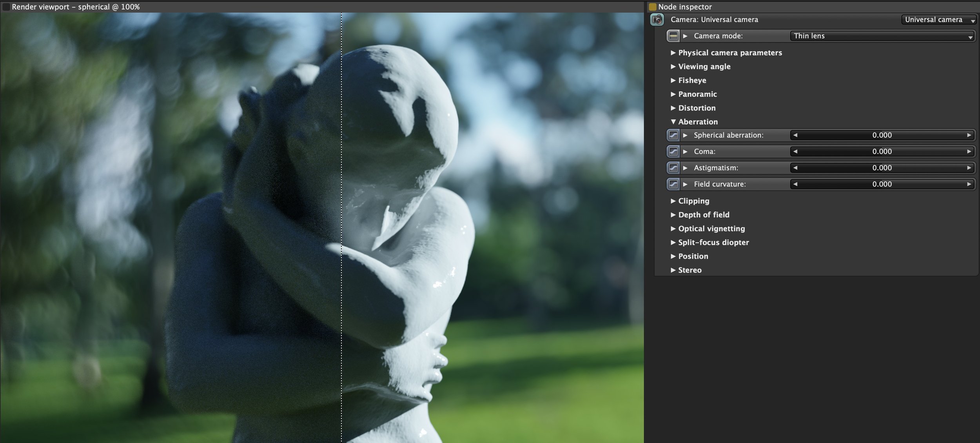Expand the Coma row triangle

685,151
